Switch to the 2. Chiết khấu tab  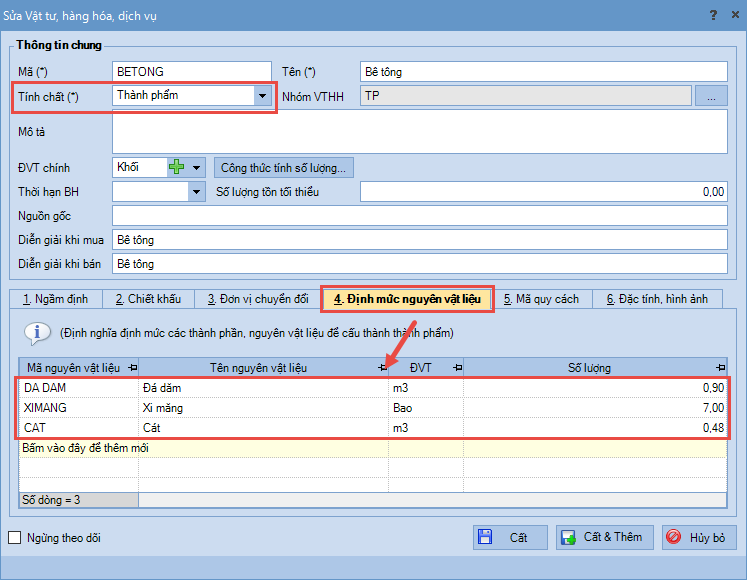[148, 299]
